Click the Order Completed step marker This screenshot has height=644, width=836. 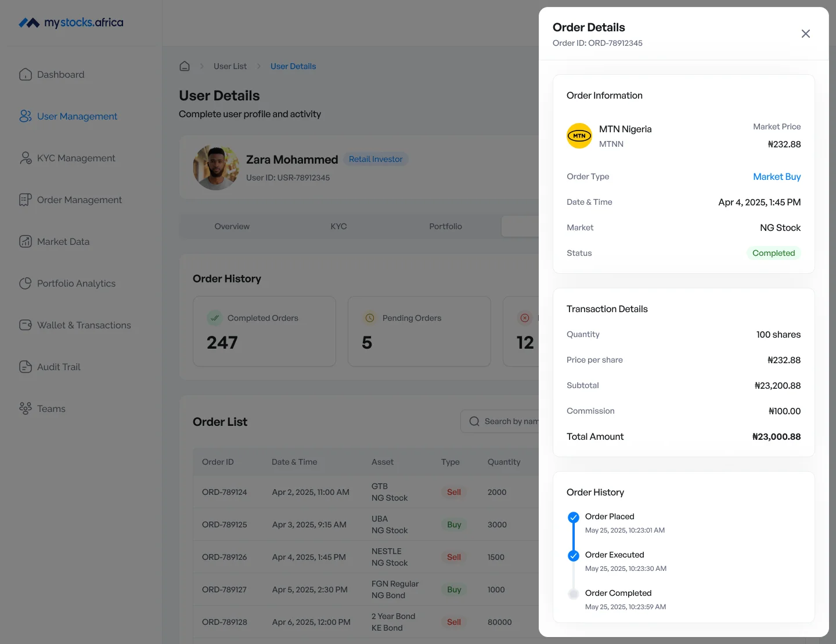click(x=574, y=594)
